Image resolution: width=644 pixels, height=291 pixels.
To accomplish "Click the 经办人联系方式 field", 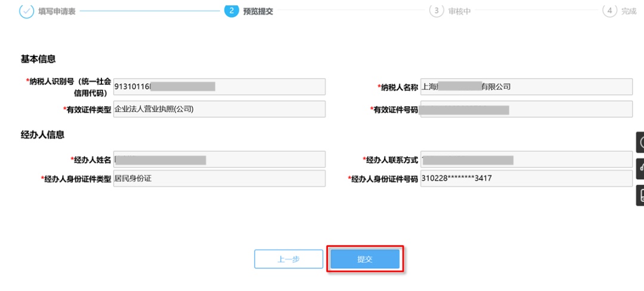I will [525, 160].
